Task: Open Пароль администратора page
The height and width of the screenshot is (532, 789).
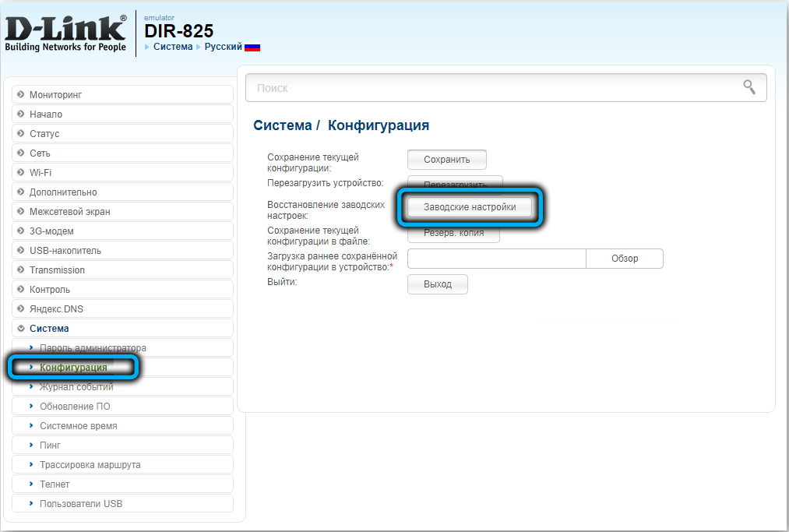Action: [93, 348]
